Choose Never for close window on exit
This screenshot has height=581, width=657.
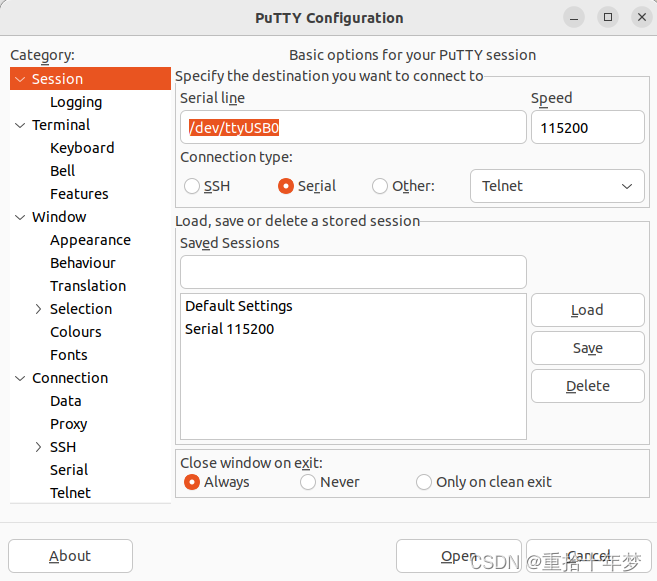(x=308, y=482)
